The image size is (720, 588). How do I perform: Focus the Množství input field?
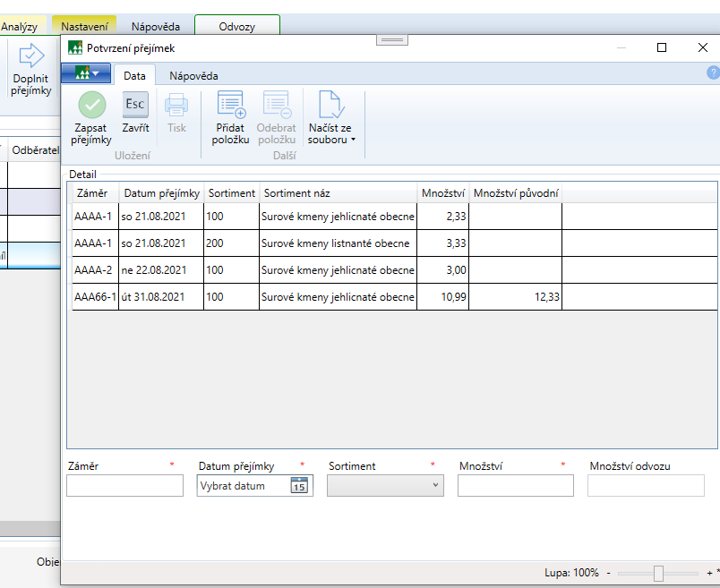[515, 486]
